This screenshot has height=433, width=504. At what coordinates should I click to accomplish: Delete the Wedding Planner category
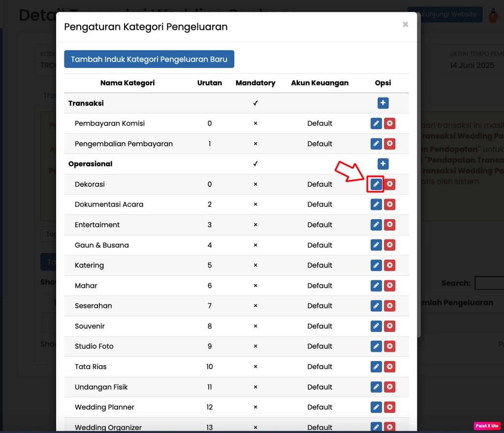tap(389, 407)
